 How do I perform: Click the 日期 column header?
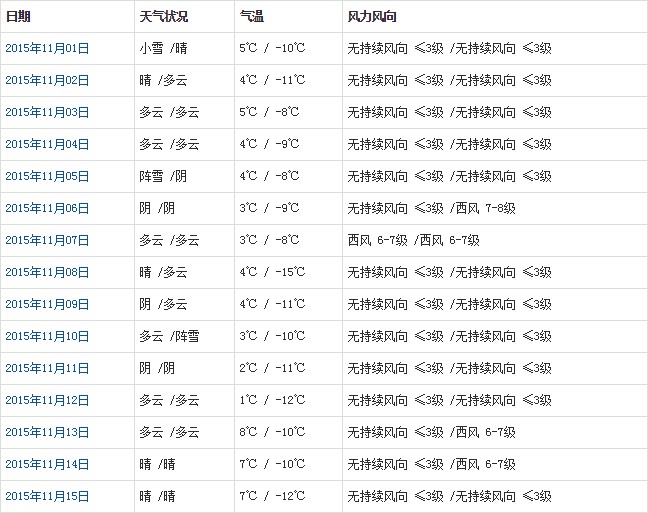(18, 17)
